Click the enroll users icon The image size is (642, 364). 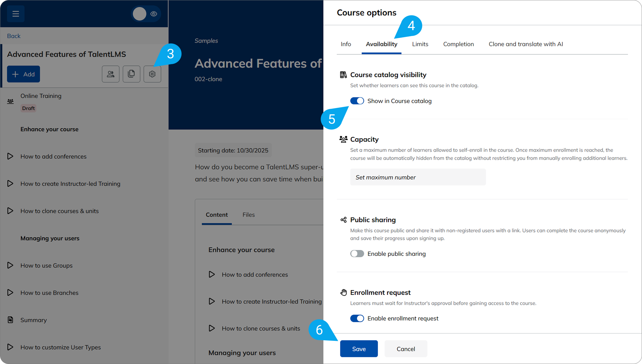(x=110, y=74)
